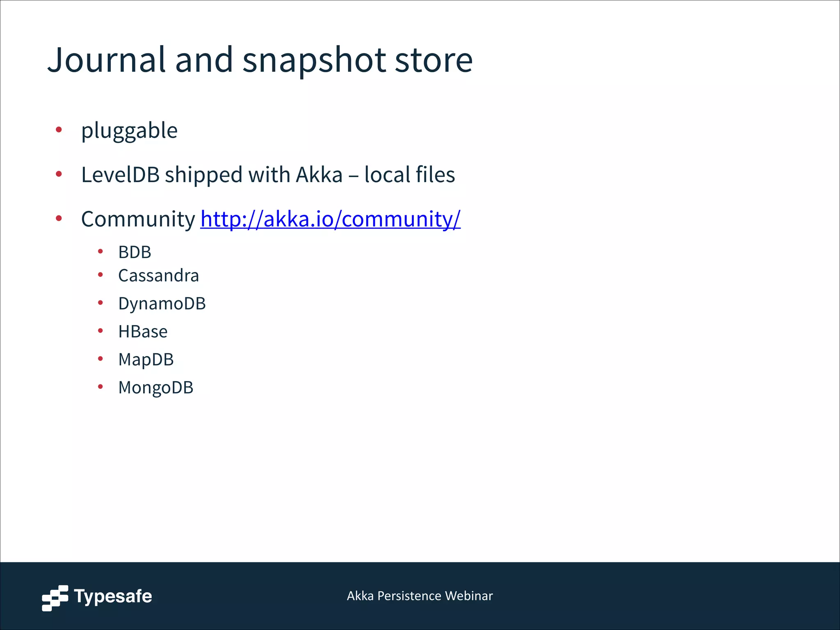Select 'LevelDB shipped with Akka – local files'
This screenshot has width=840, height=630.
(x=268, y=174)
